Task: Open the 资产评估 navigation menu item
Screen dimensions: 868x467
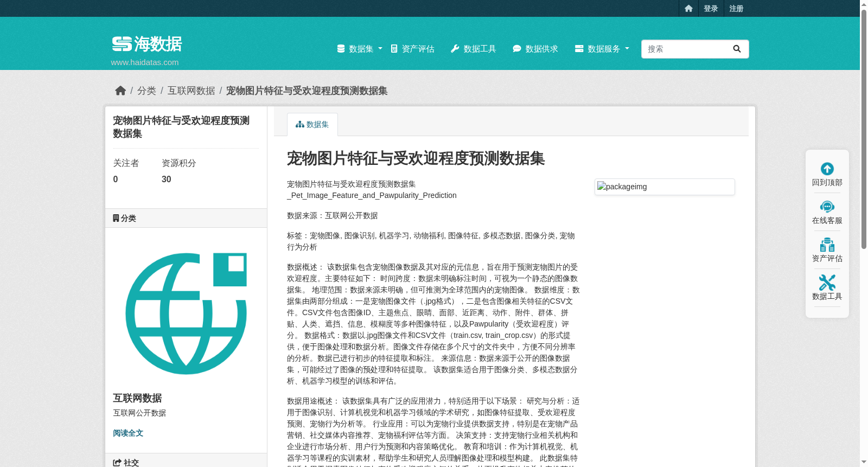Action: point(412,49)
